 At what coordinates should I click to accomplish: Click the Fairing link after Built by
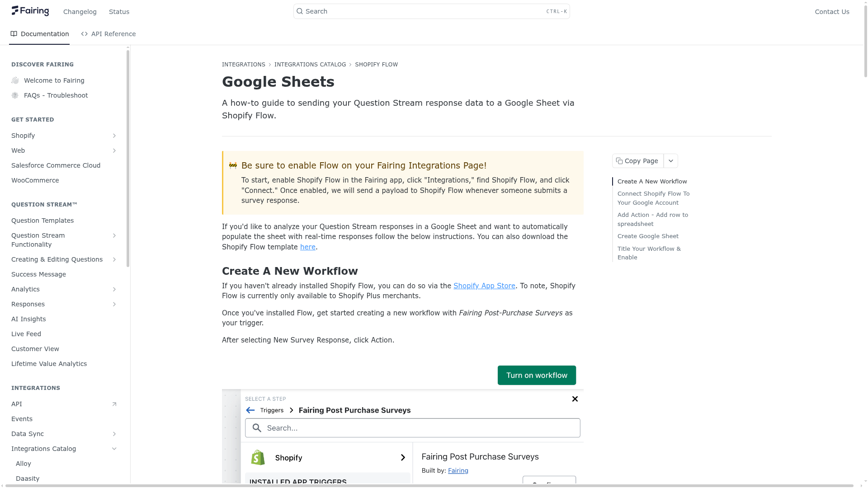point(458,470)
